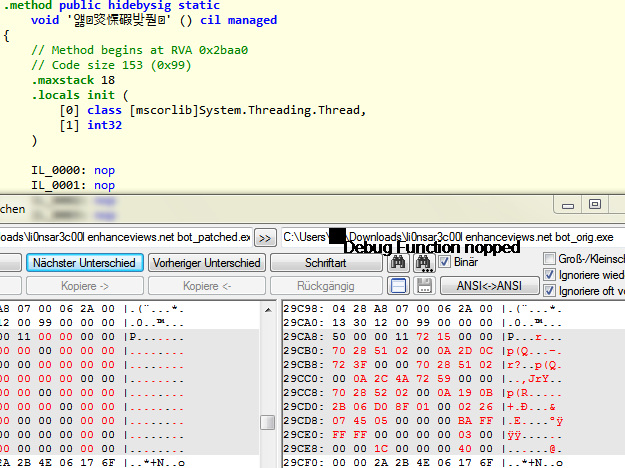Viewport: 625px width, 468px height.
Task: Go to Vorheriger Unterschied
Action: [207, 263]
